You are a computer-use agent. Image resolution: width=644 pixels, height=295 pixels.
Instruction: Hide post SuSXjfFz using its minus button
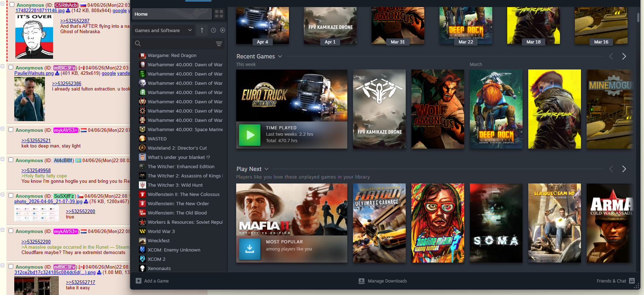click(2, 195)
